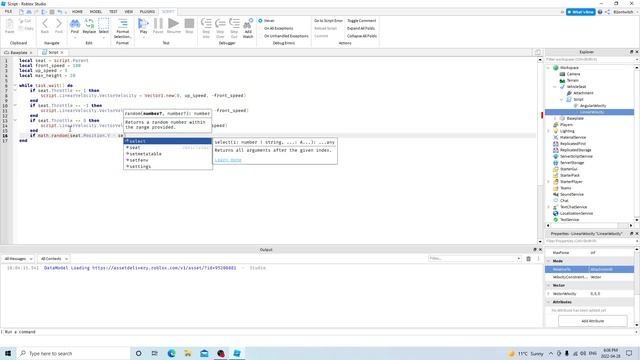Click the Stop playback icon
The image size is (640, 360).
(x=189, y=24)
